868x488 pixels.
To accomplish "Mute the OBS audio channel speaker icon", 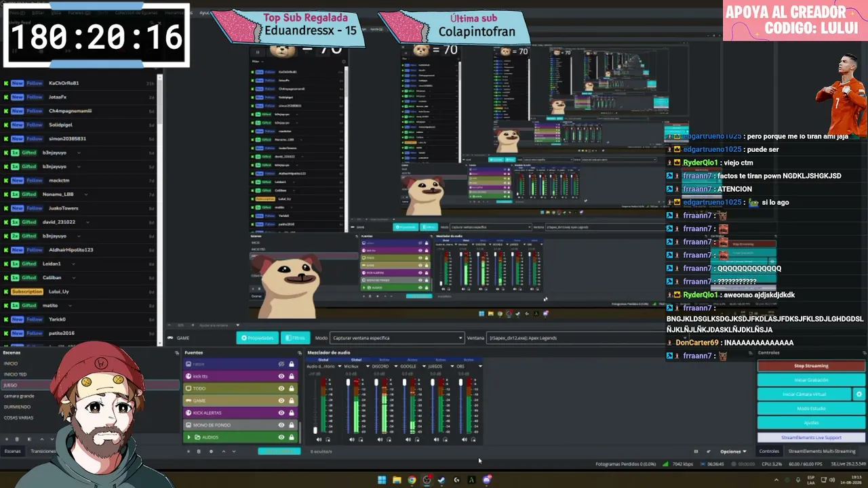I will 465,439.
